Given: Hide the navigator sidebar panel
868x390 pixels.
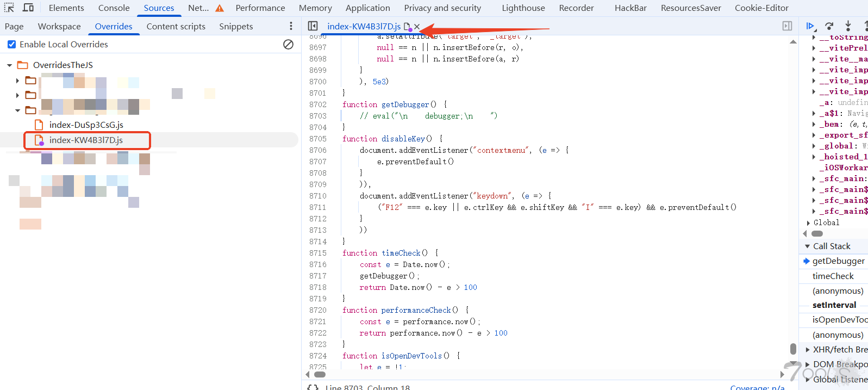Looking at the screenshot, I should [x=313, y=26].
